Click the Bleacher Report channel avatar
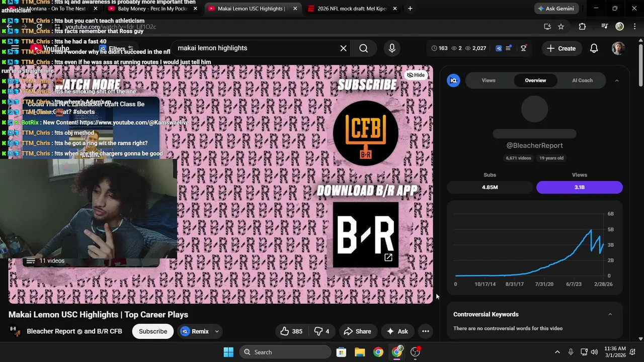The width and height of the screenshot is (644, 362). pos(14,331)
